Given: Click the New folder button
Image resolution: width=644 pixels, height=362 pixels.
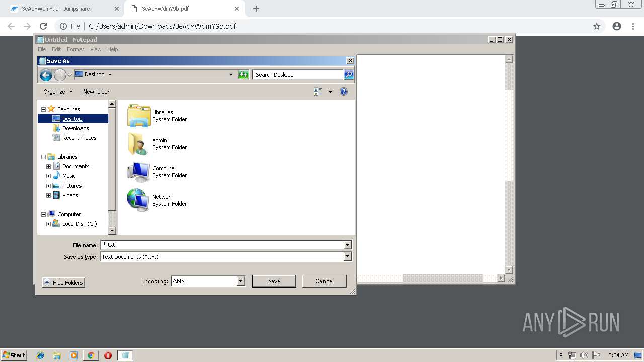Looking at the screenshot, I should click(x=96, y=92).
